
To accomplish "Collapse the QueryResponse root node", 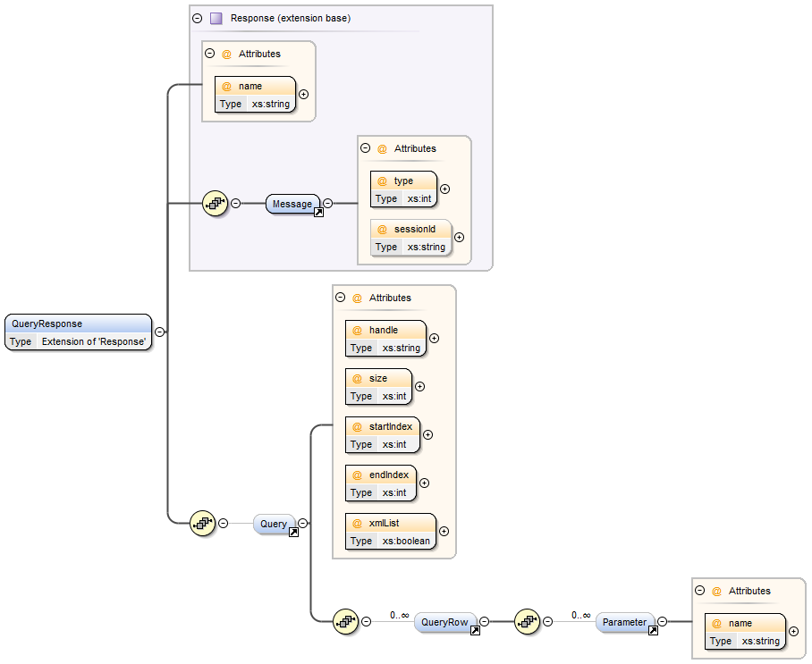I will click(159, 332).
